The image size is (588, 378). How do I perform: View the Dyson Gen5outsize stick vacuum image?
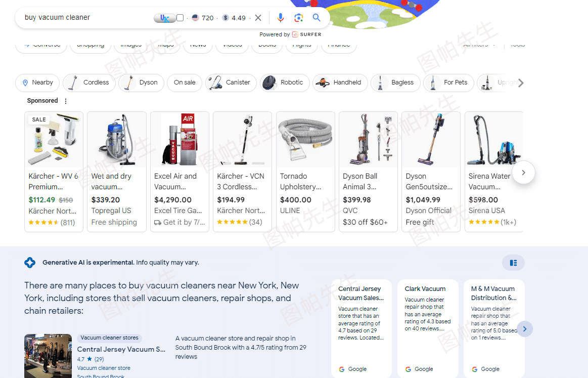click(431, 140)
